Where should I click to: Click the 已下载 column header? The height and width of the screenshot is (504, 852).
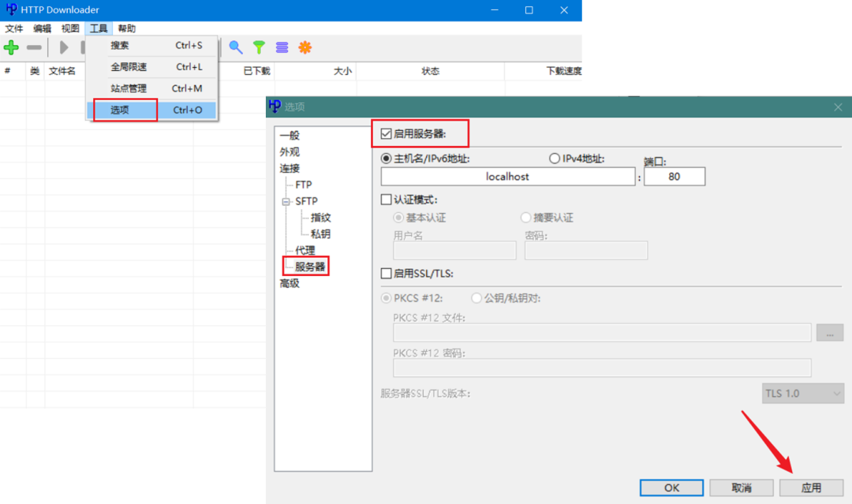click(x=256, y=71)
